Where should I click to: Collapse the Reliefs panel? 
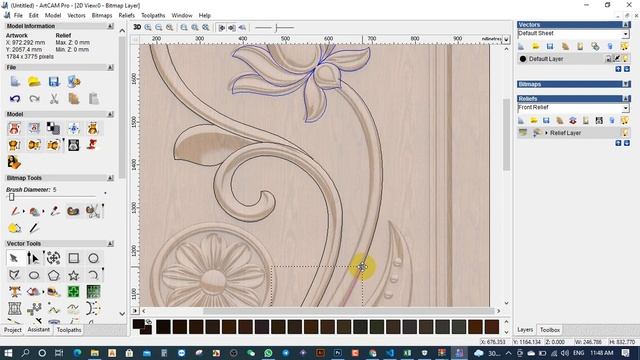point(626,99)
